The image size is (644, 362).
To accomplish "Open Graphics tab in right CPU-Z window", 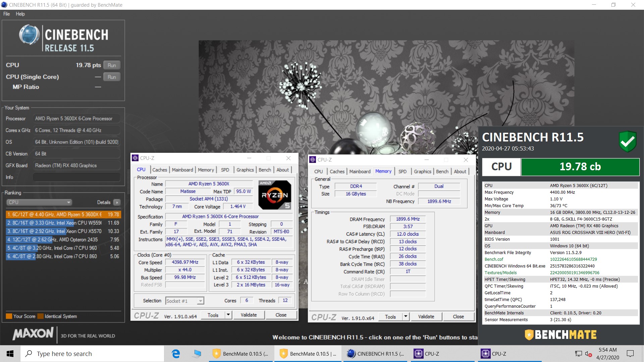I will [423, 172].
